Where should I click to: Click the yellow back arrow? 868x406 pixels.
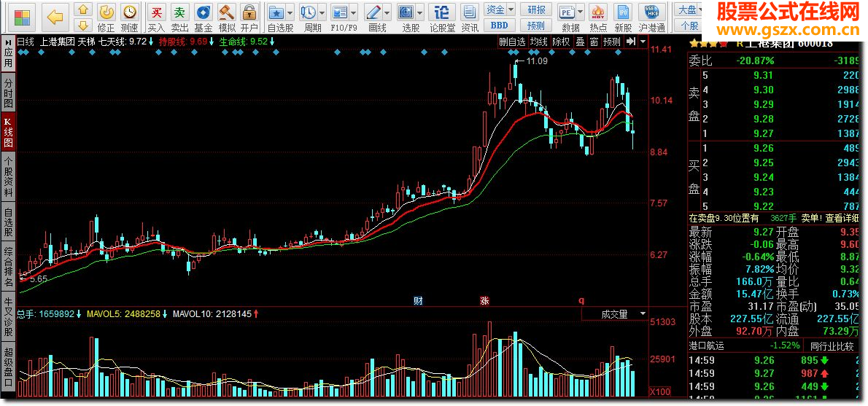pyautogui.click(x=56, y=17)
